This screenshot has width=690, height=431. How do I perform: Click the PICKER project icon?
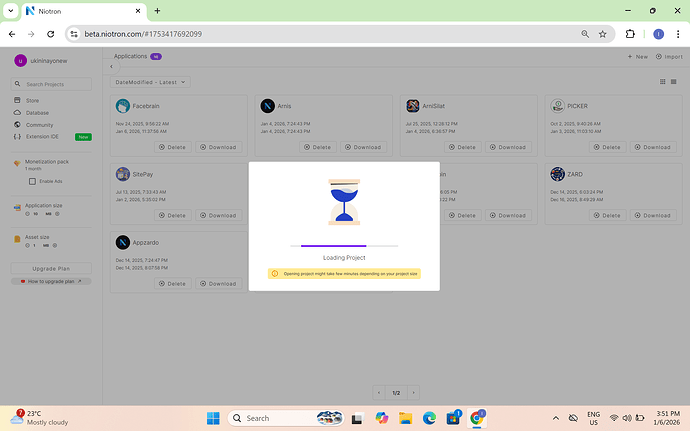pyautogui.click(x=556, y=106)
